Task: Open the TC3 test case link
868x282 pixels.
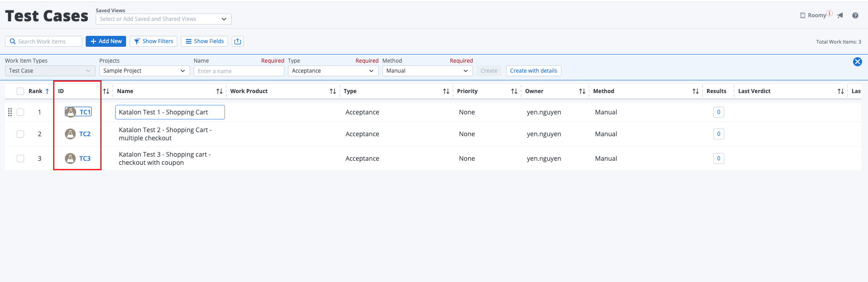Action: point(85,158)
